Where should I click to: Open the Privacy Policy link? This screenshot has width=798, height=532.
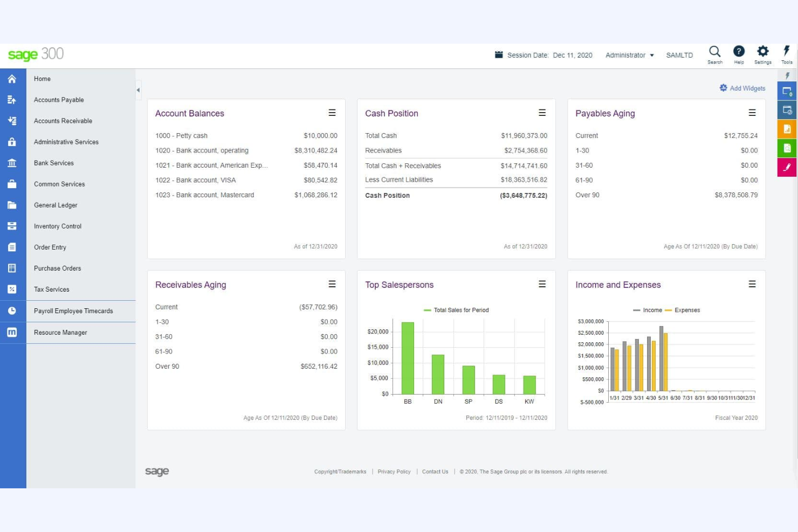point(394,472)
